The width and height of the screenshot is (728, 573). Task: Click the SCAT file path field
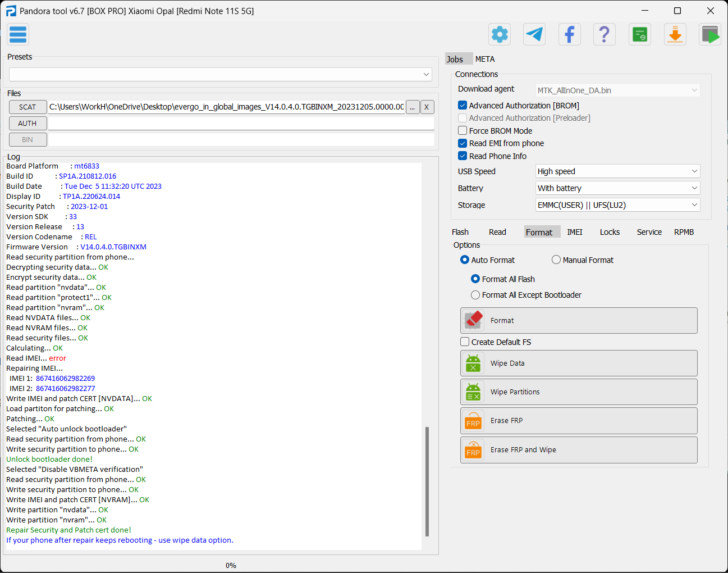tap(226, 107)
